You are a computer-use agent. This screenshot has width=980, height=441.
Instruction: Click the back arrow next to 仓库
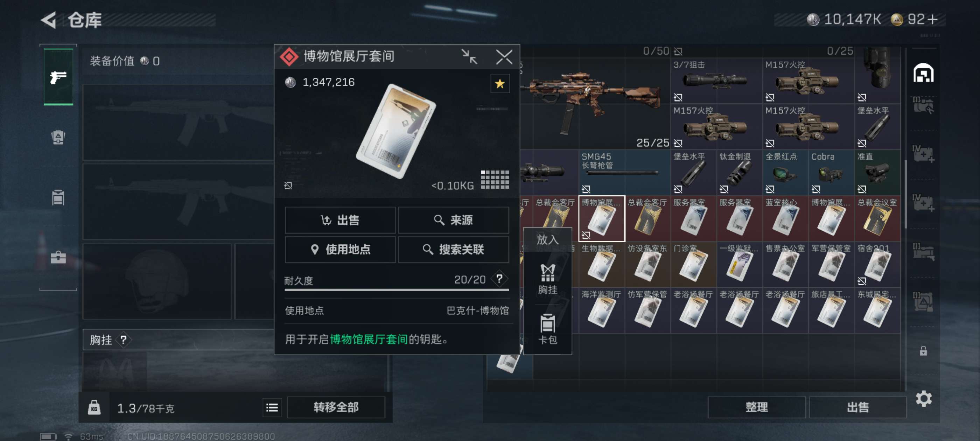coord(49,19)
